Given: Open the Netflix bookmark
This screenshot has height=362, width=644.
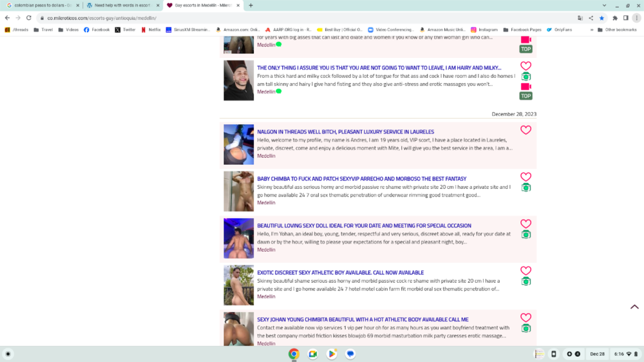Looking at the screenshot, I should [151, 30].
